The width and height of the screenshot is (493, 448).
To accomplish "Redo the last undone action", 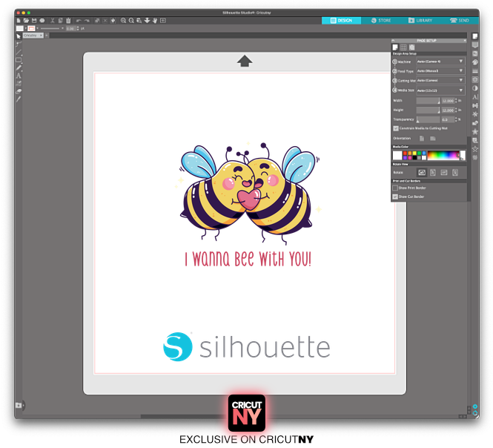I will coord(87,21).
